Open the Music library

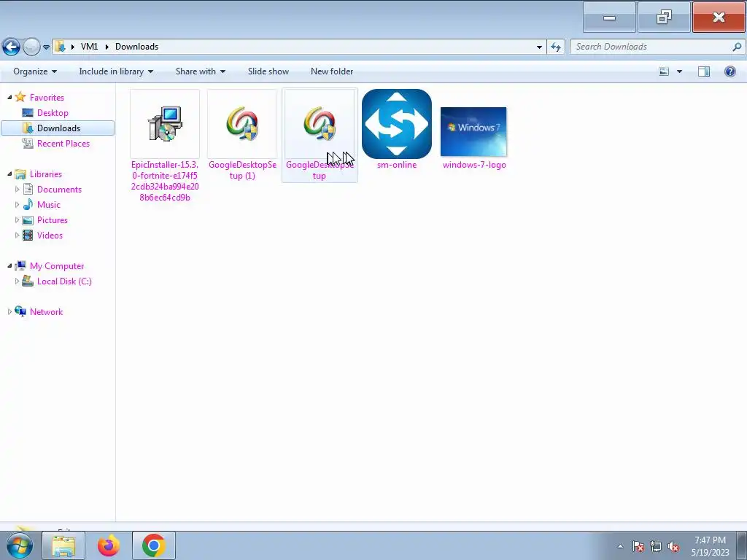pyautogui.click(x=49, y=205)
